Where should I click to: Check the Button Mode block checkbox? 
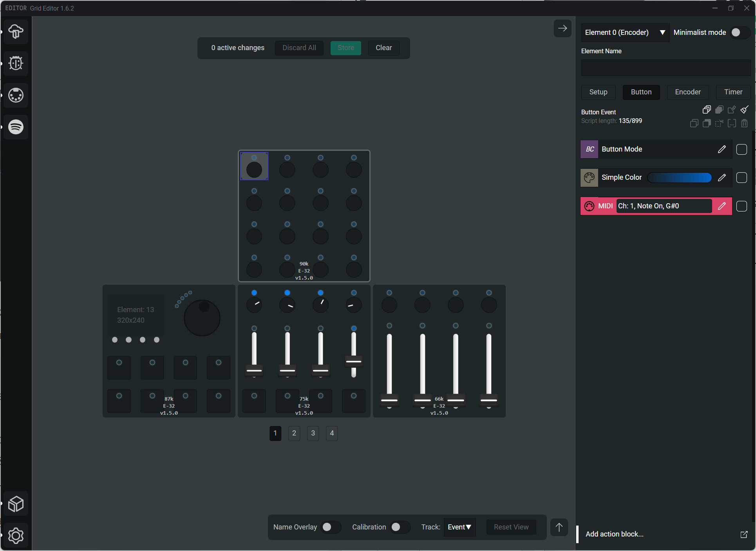[x=741, y=149]
